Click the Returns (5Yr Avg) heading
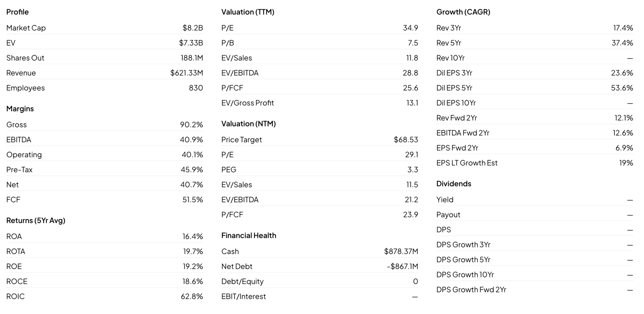 tap(36, 221)
